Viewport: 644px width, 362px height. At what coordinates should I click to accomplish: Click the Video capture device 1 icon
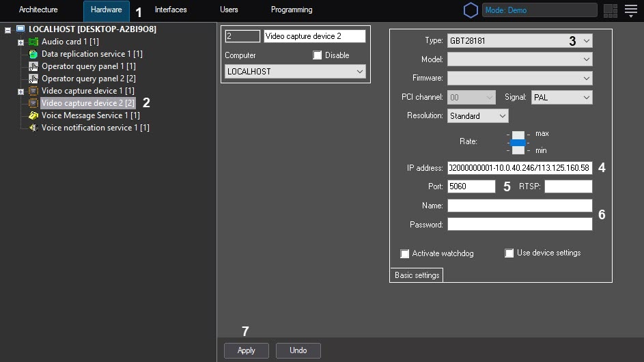coord(33,91)
